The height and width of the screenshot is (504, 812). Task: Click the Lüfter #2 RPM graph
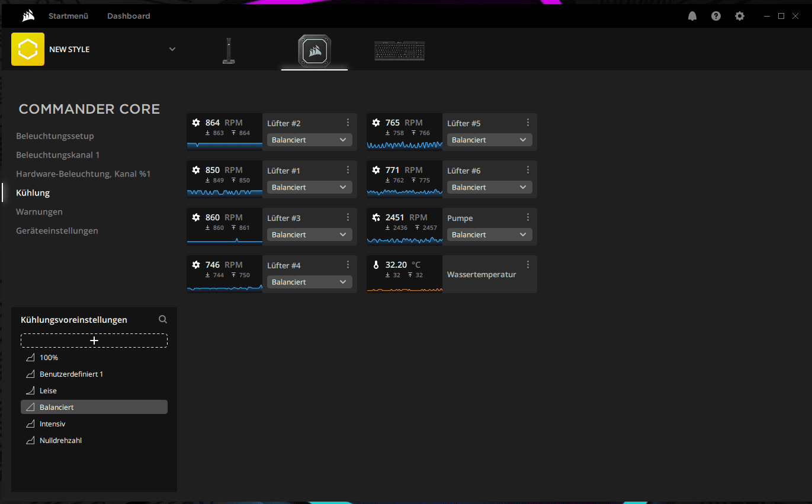224,145
